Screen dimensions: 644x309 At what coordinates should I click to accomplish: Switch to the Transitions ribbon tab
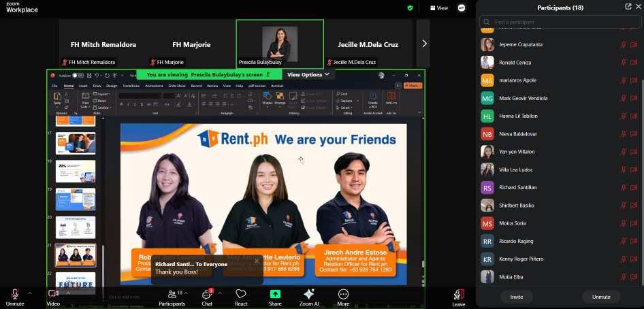pyautogui.click(x=131, y=86)
